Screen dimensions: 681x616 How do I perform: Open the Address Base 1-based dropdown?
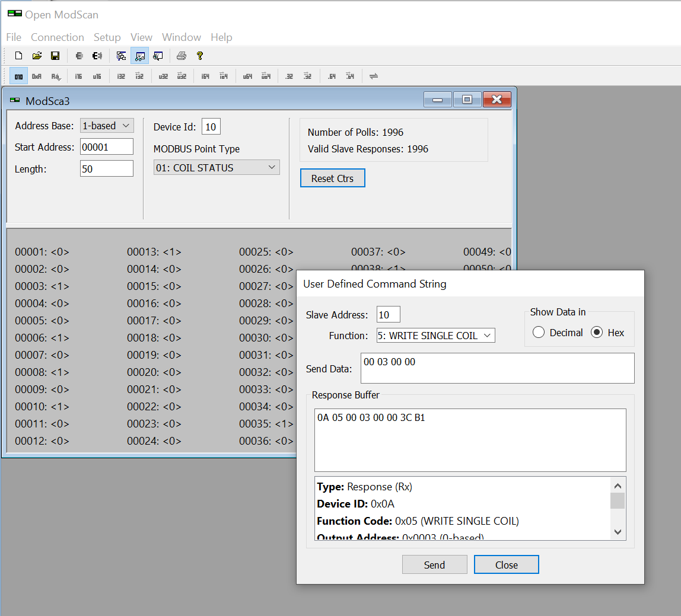[x=107, y=126]
